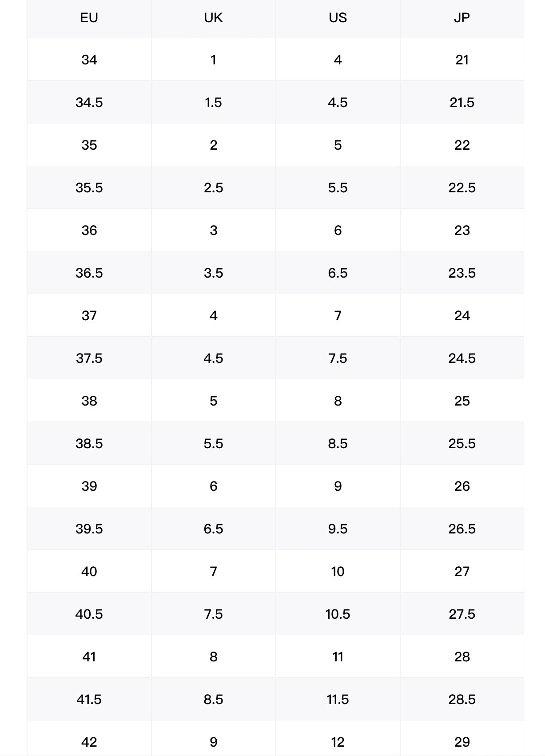Select the US column header

coord(338,18)
